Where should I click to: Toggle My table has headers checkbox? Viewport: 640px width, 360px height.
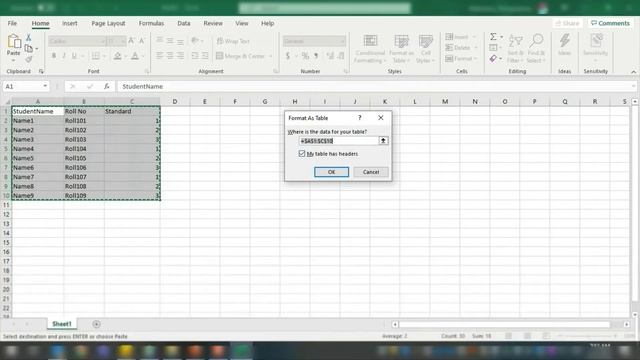pos(302,153)
